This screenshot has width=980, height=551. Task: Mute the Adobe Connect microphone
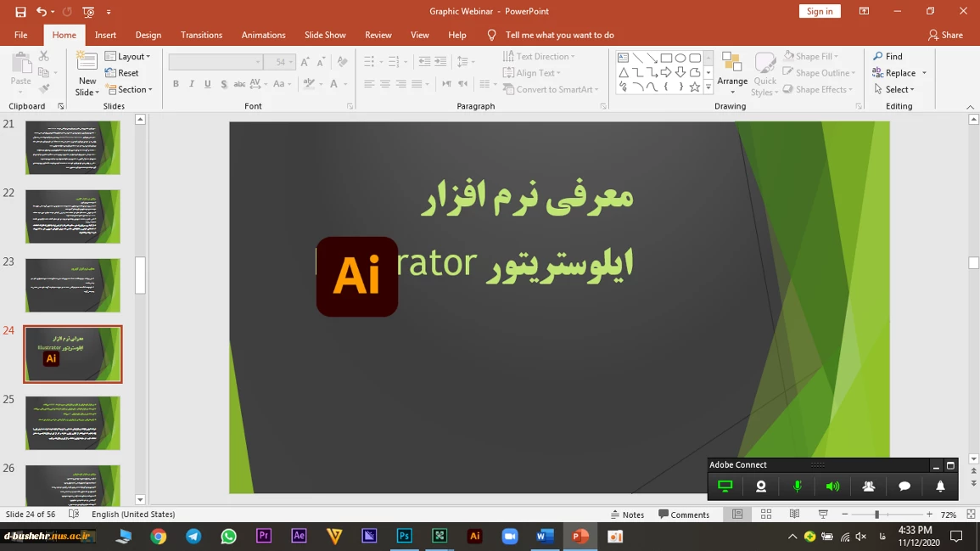[797, 486]
